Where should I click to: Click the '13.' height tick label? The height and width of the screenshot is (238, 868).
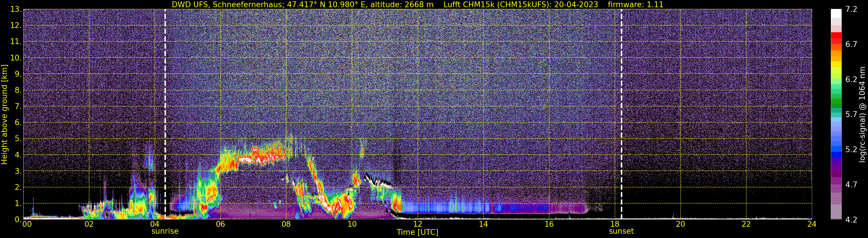pyautogui.click(x=16, y=10)
